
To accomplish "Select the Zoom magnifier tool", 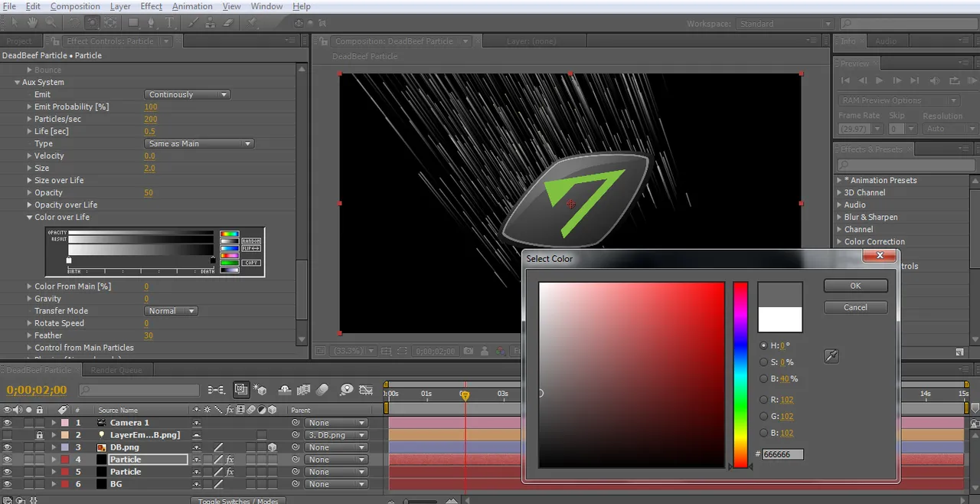I will (51, 23).
